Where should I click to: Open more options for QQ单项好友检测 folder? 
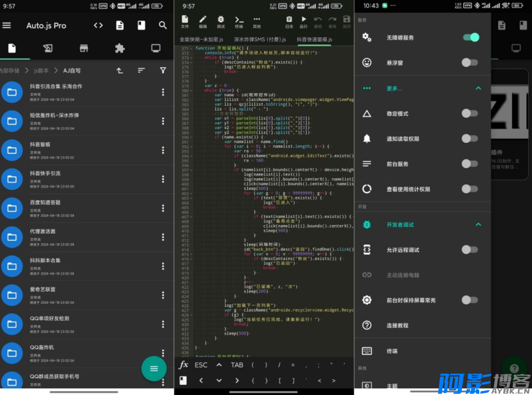pyautogui.click(x=163, y=324)
